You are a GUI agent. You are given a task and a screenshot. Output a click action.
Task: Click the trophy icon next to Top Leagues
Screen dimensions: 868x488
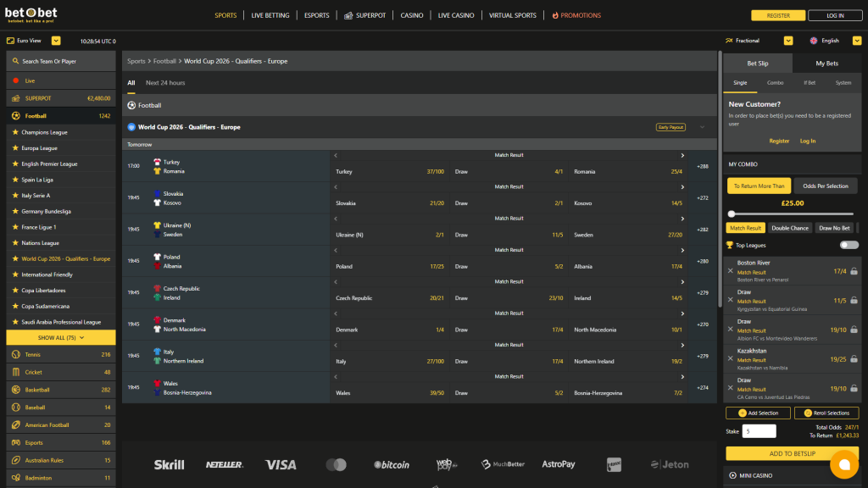point(730,245)
